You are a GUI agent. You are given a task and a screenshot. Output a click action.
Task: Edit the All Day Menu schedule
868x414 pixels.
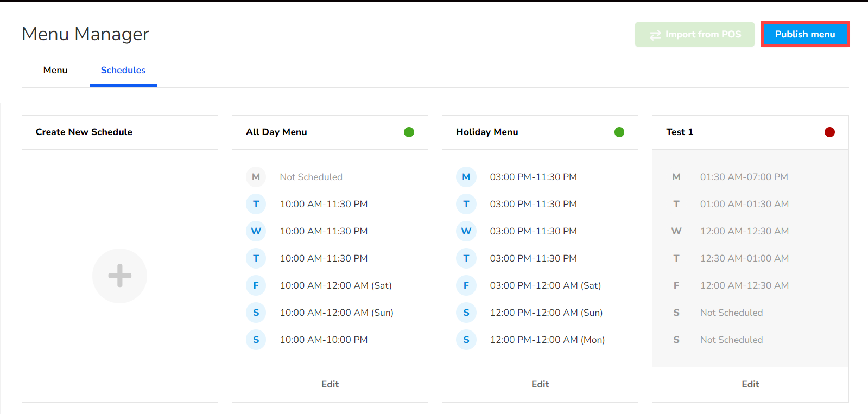pos(330,384)
